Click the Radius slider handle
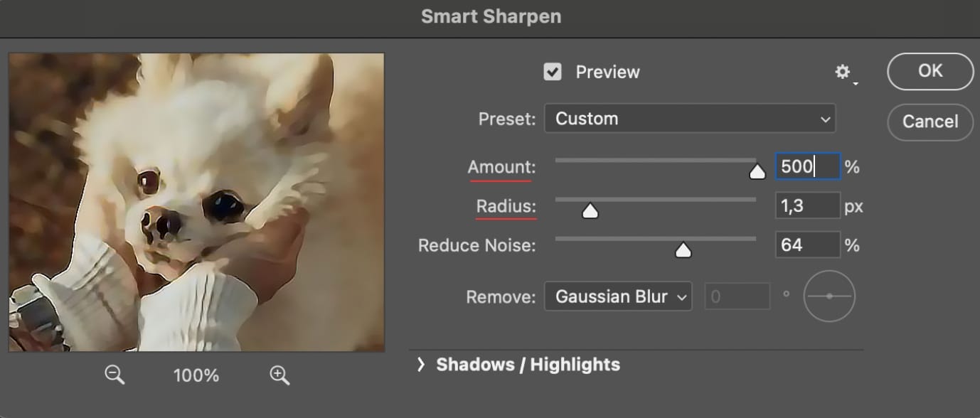The width and height of the screenshot is (980, 418). (x=590, y=210)
